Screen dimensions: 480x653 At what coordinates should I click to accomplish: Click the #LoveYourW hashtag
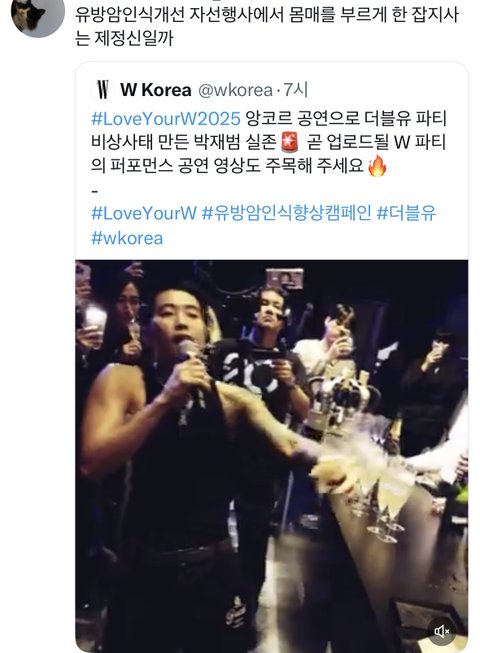click(144, 213)
